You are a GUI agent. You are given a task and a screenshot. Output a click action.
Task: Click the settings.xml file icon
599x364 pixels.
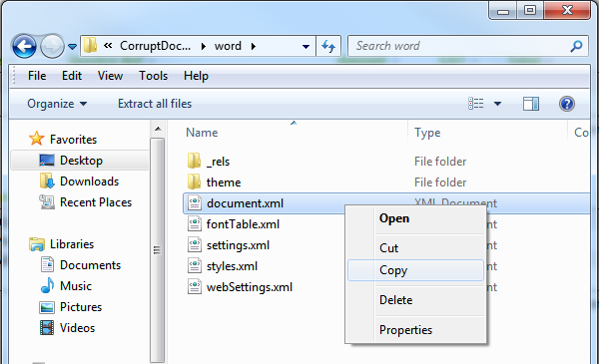click(195, 245)
